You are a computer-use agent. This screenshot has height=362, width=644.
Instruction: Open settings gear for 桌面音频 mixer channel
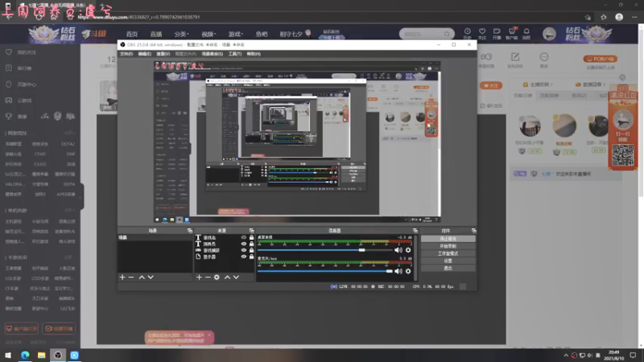coord(408,250)
